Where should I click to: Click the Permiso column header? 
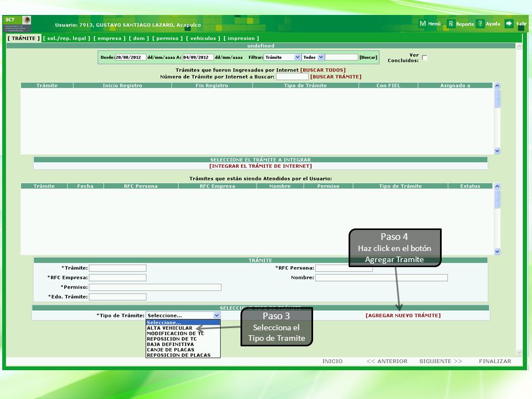(328, 186)
